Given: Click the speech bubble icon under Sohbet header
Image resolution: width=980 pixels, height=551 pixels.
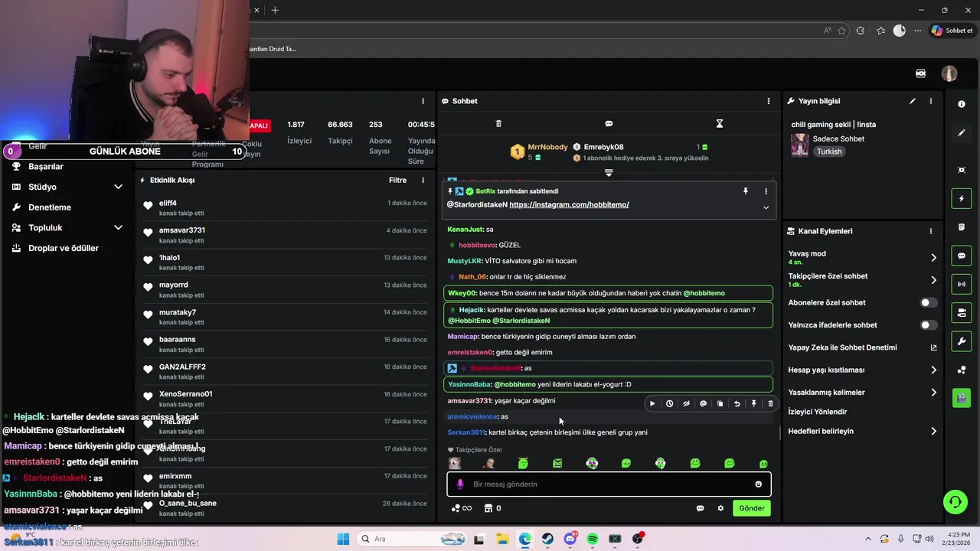Looking at the screenshot, I should (x=609, y=123).
